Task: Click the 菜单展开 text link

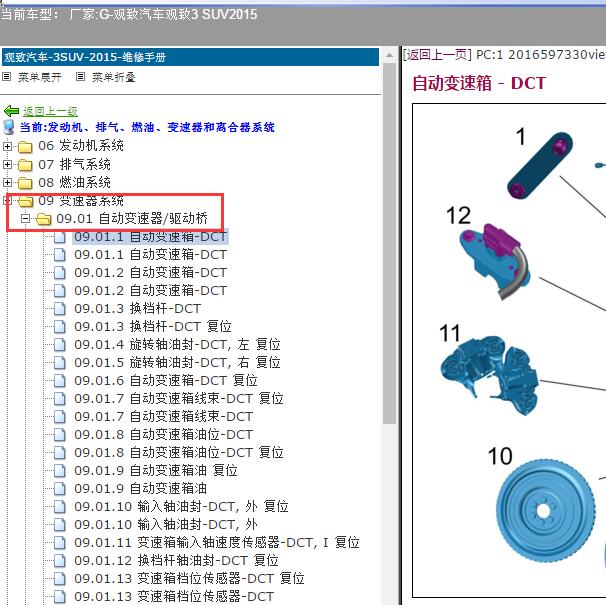Action: [x=40, y=77]
